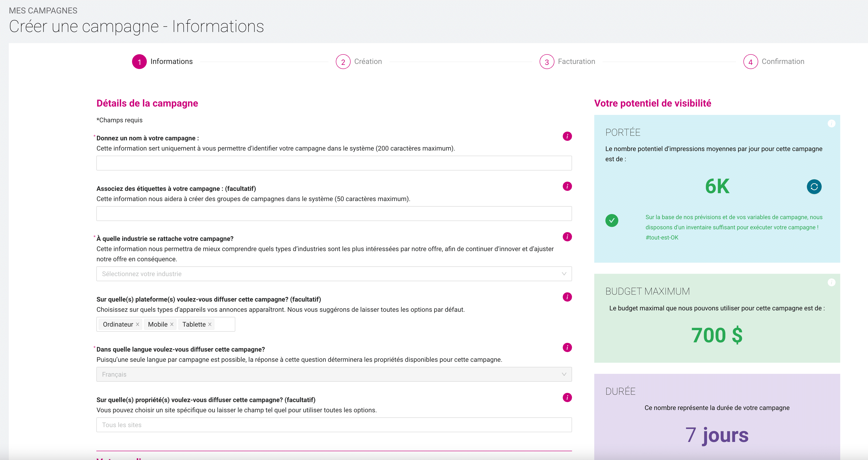The width and height of the screenshot is (868, 460).
Task: Click the campaign name text field
Action: click(x=333, y=163)
